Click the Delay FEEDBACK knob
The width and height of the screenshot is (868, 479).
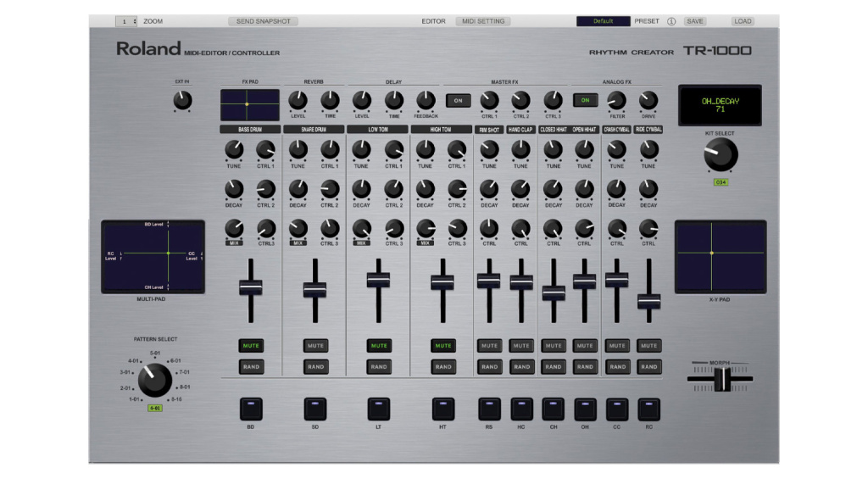point(426,100)
